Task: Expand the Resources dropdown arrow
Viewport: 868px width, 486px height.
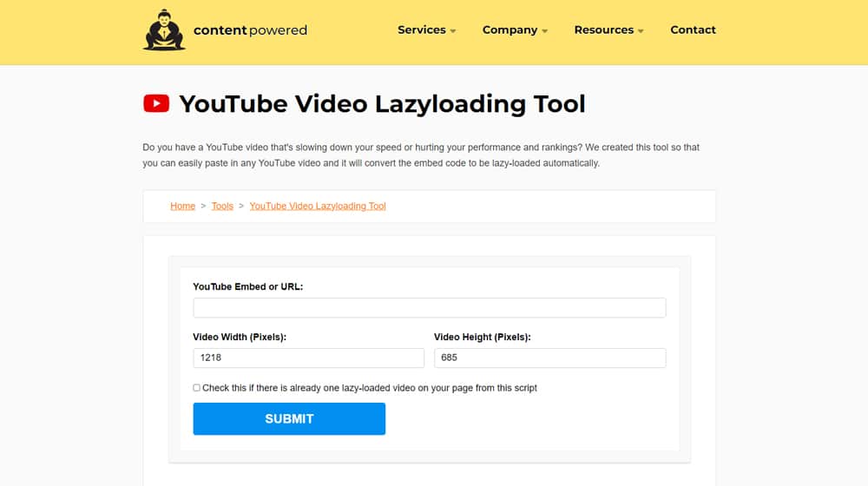Action: tap(641, 31)
